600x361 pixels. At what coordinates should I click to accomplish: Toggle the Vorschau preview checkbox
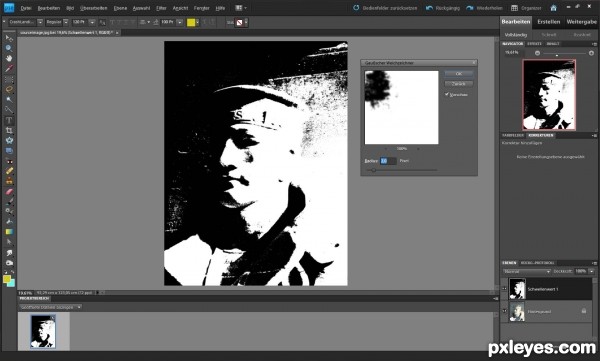point(447,94)
